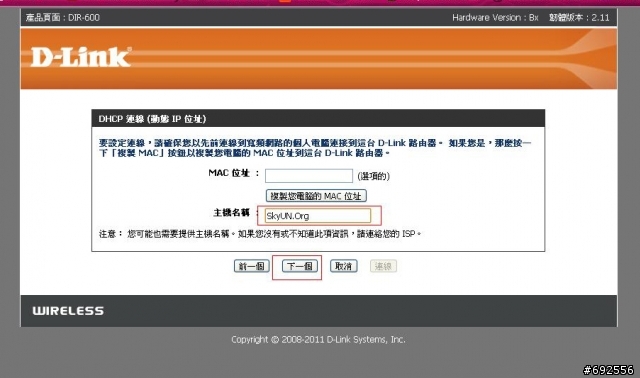Click the 韌體版本 : 2.11 text
Screen dimensions: 640x378
(579, 18)
